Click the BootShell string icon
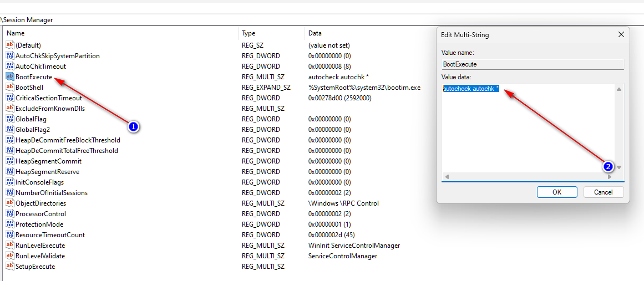 point(10,88)
